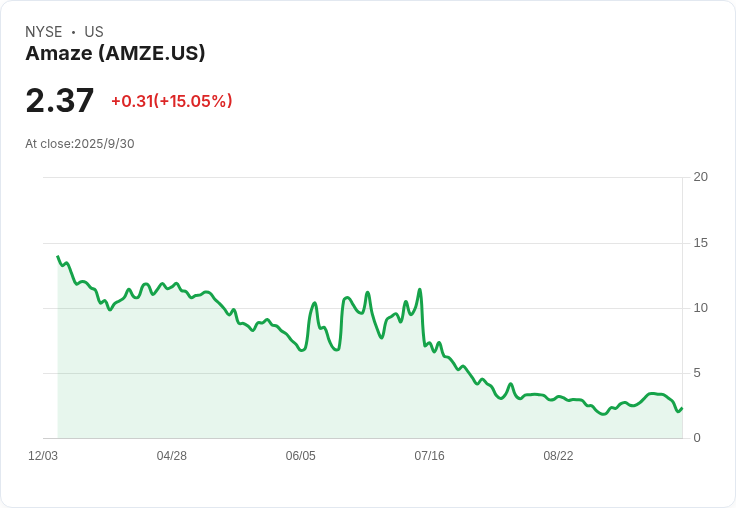Click the 5 label on y-axis

tap(697, 373)
